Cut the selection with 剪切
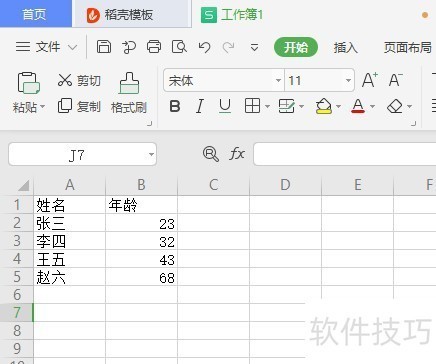Image resolution: width=436 pixels, height=364 pixels. [x=79, y=80]
